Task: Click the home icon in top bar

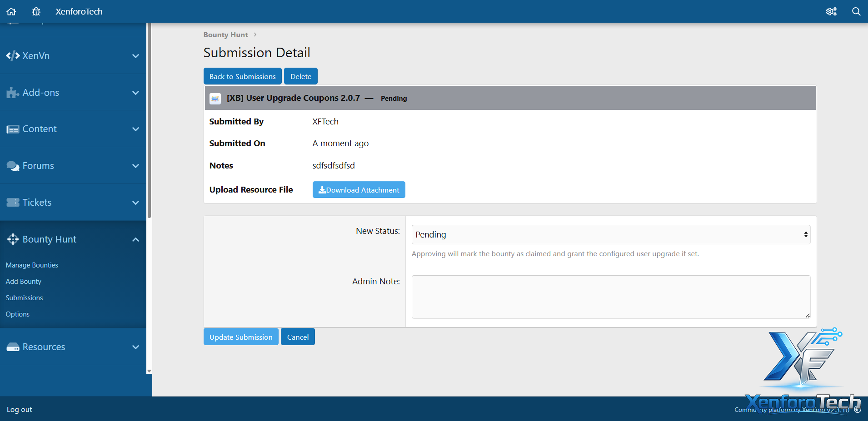Action: [x=11, y=11]
